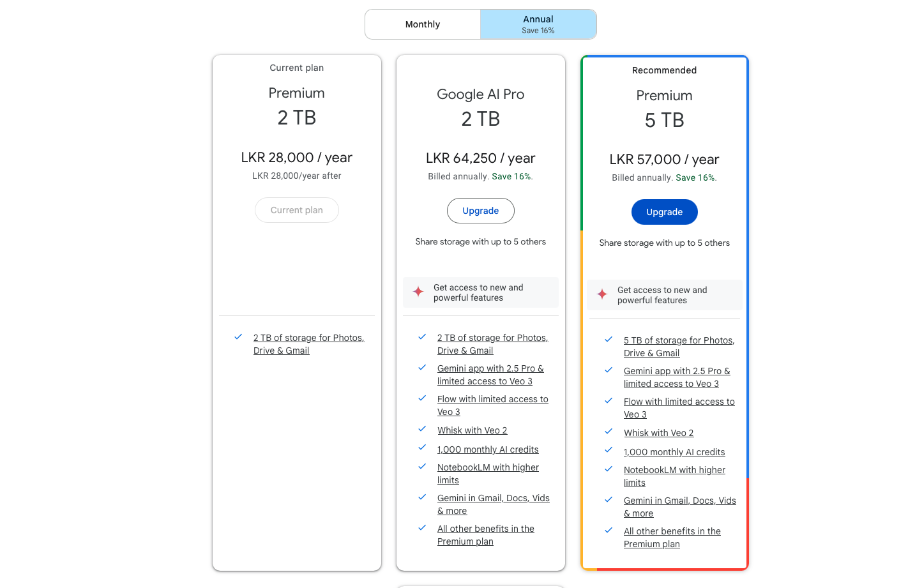Open Flow with limited access link in AI Pro
The image size is (915, 588).
tap(493, 405)
